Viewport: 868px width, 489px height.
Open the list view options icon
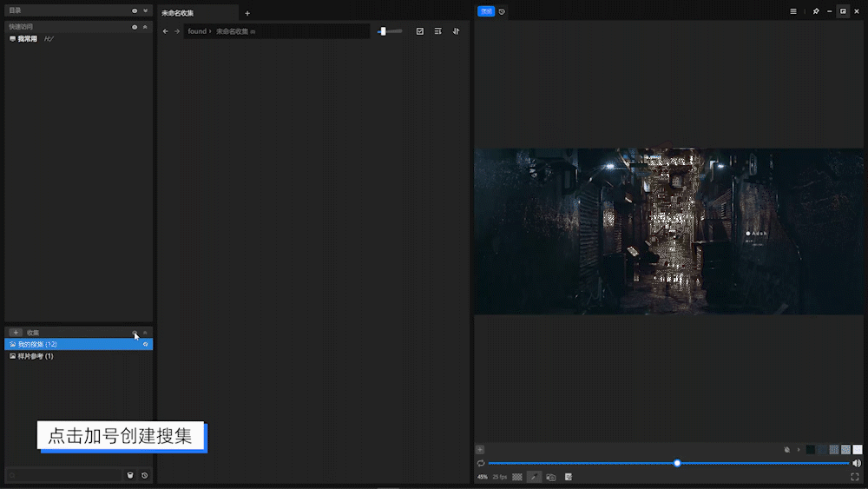click(437, 31)
